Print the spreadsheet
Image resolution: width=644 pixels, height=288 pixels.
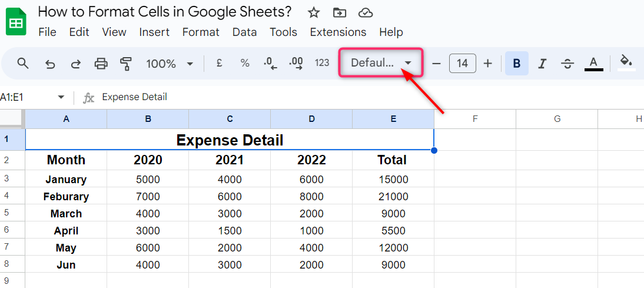tap(101, 64)
